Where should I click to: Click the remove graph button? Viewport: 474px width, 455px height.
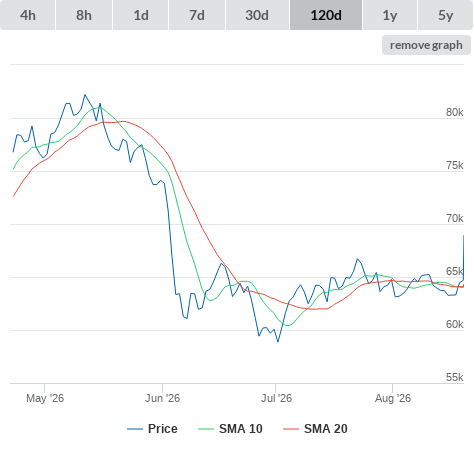point(426,45)
